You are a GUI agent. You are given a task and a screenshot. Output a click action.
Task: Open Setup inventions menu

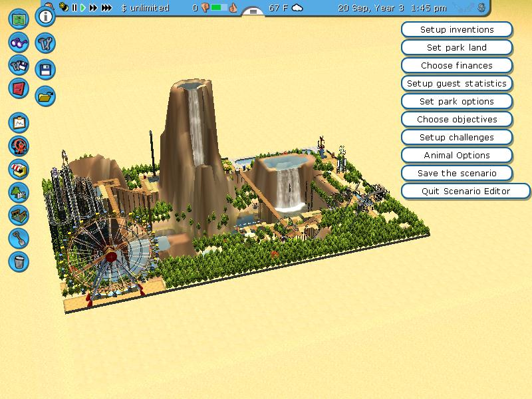pos(457,29)
